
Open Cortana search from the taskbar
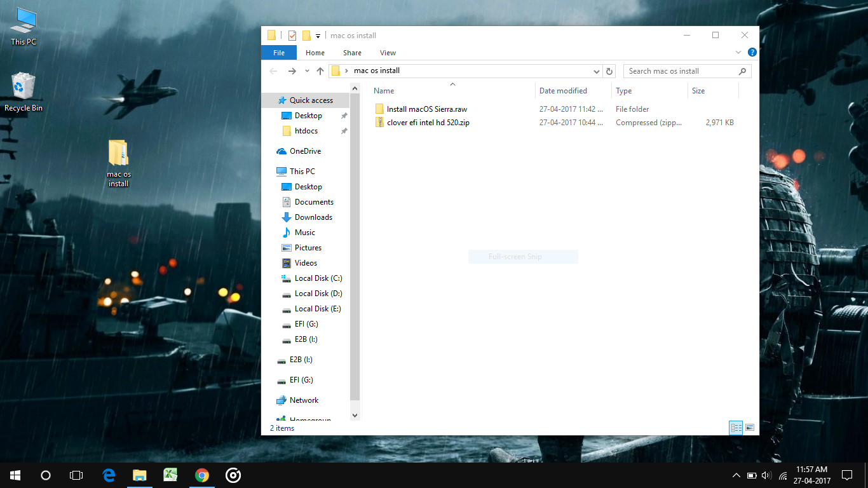(46, 475)
